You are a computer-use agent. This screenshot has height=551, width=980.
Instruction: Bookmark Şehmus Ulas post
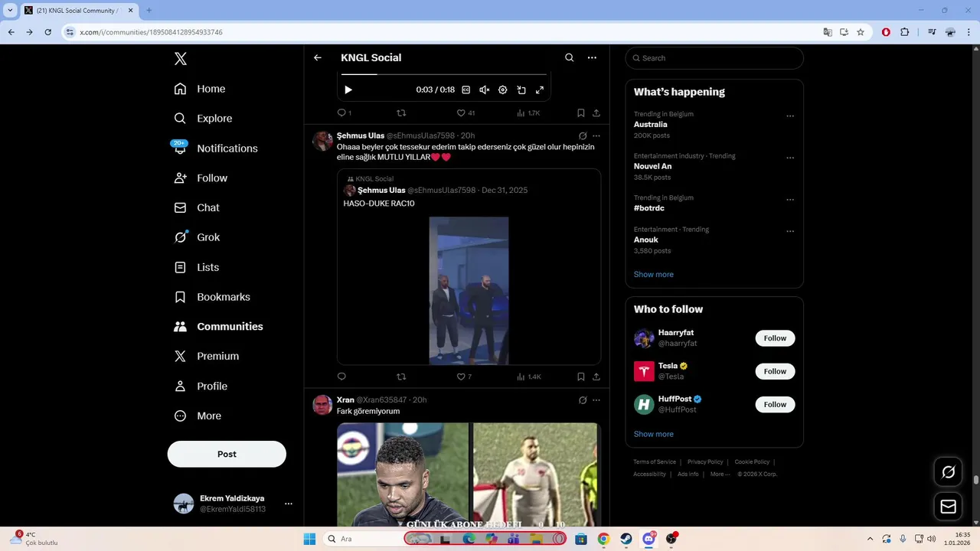coord(581,377)
